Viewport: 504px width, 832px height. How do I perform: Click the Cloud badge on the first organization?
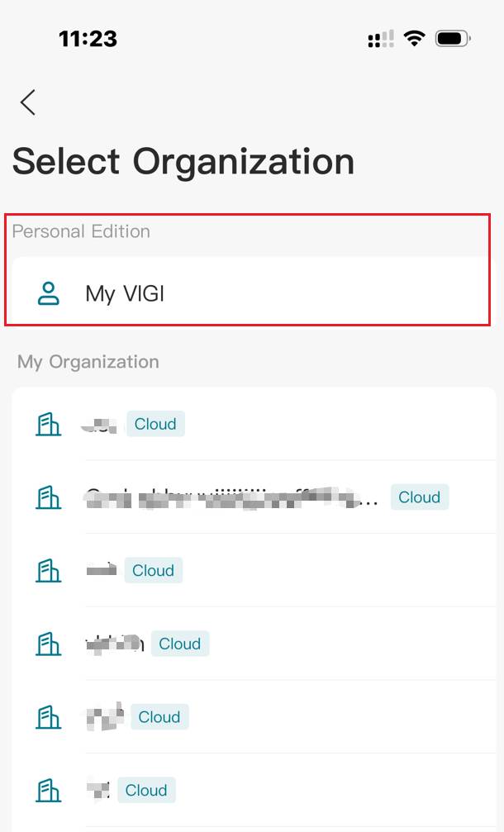155,424
